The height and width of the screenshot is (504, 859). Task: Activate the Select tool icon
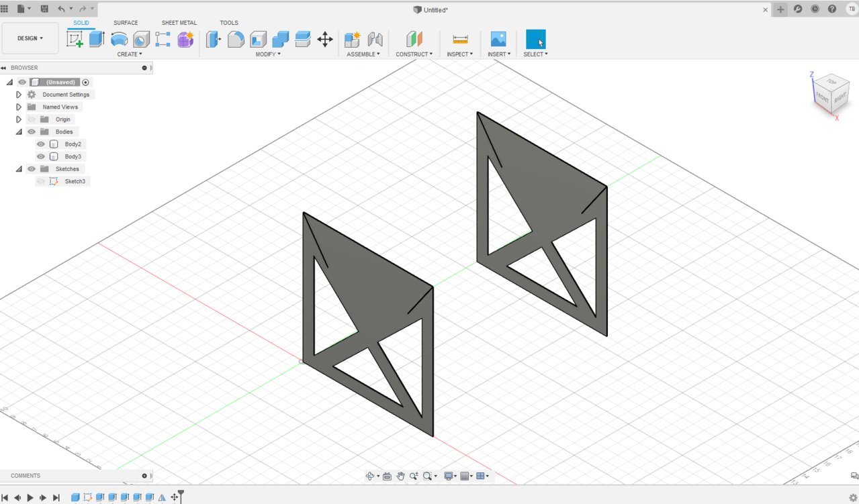pyautogui.click(x=536, y=39)
